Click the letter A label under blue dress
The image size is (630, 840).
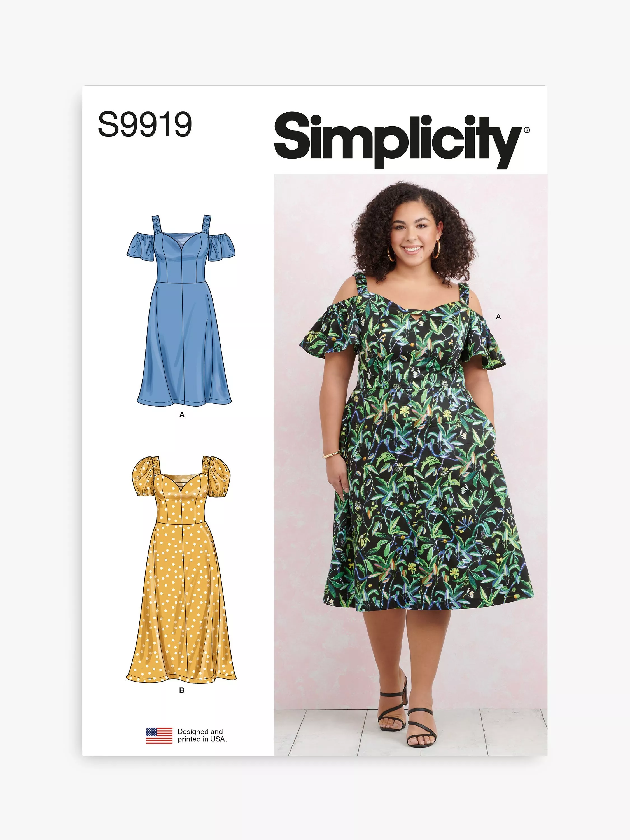coord(182,415)
